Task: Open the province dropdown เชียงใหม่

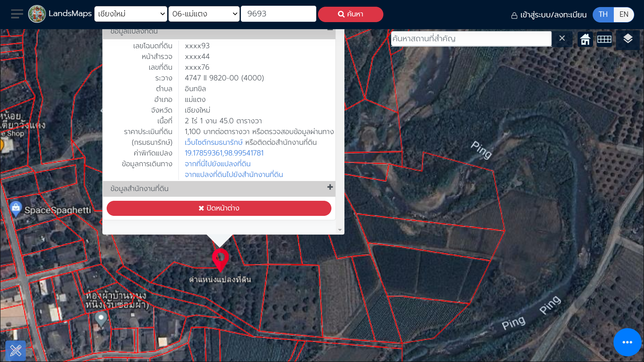Action: click(131, 14)
